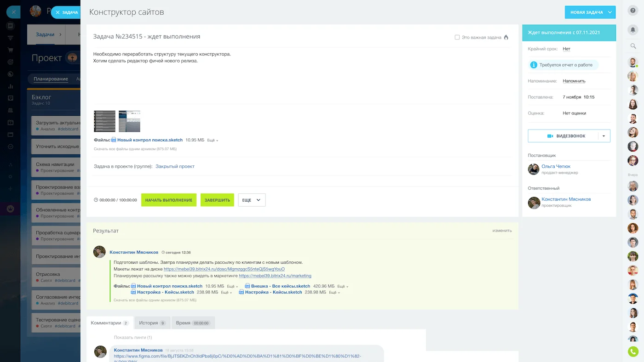This screenshot has height=362, width=644.
Task: Open the first attached image thumbnail
Action: point(104,121)
